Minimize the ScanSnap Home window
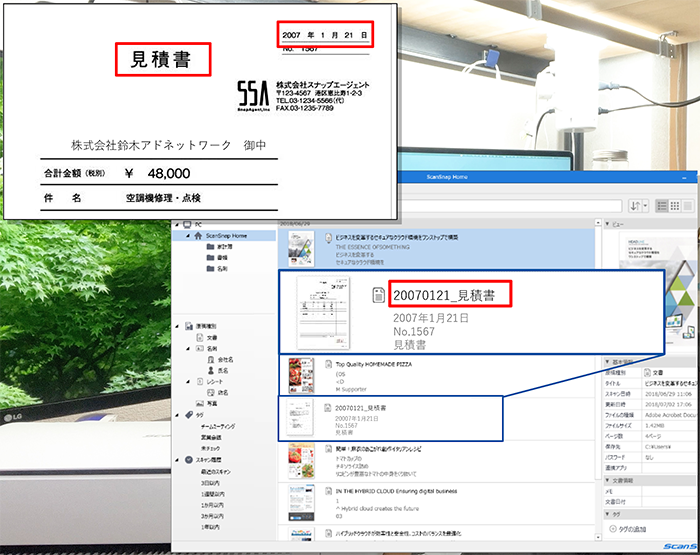Image resolution: width=700 pixels, height=555 pixels. [x=684, y=178]
